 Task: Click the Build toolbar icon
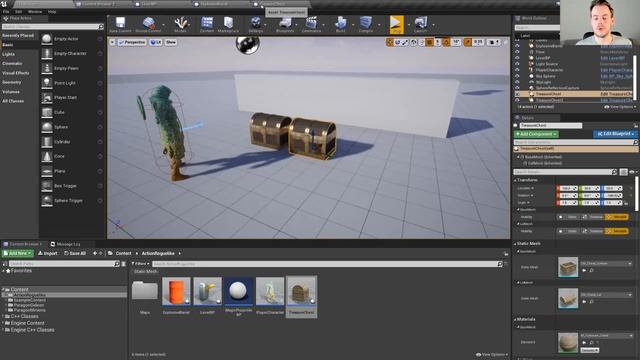click(x=340, y=24)
